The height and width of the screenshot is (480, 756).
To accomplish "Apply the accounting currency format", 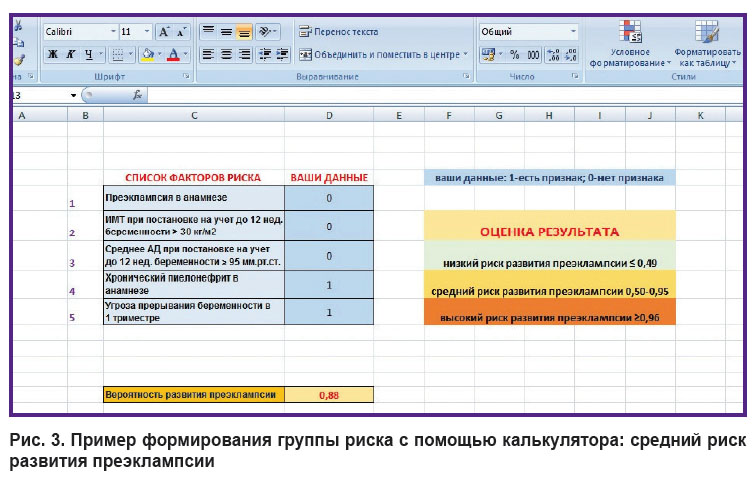I will [x=488, y=54].
